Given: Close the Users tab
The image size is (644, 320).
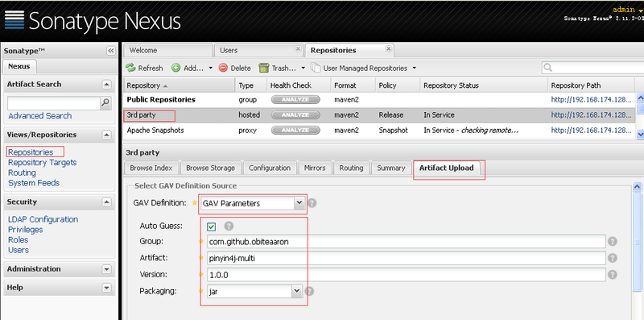Looking at the screenshot, I should [298, 49].
